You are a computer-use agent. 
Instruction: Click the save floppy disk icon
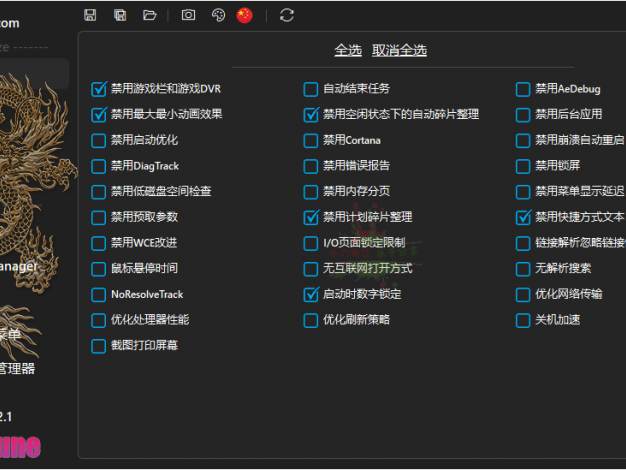[x=90, y=15]
